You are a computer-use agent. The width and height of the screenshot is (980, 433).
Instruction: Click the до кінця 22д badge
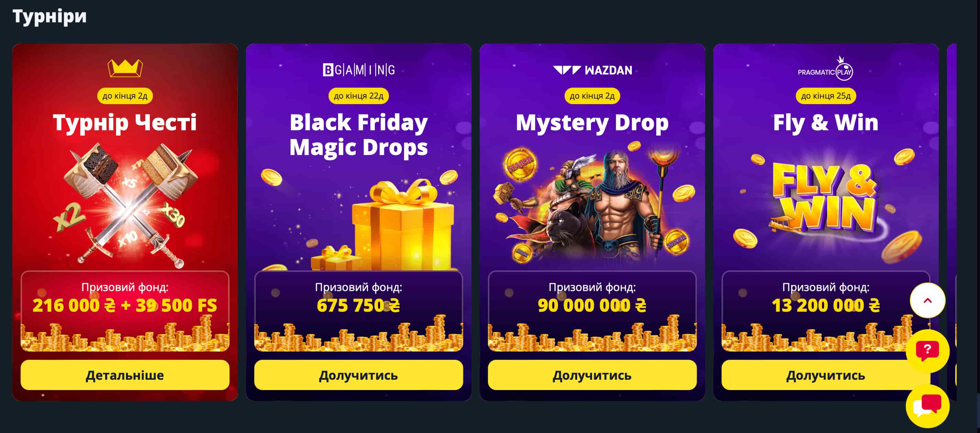click(359, 96)
